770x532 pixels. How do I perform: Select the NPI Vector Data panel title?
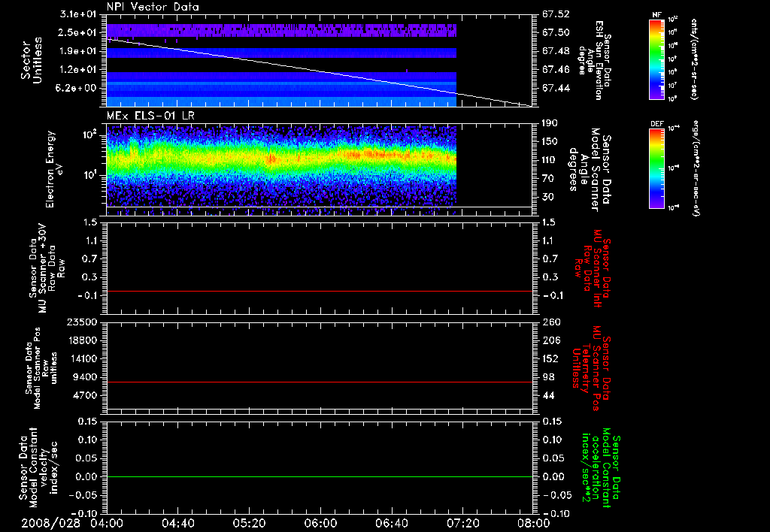point(153,7)
